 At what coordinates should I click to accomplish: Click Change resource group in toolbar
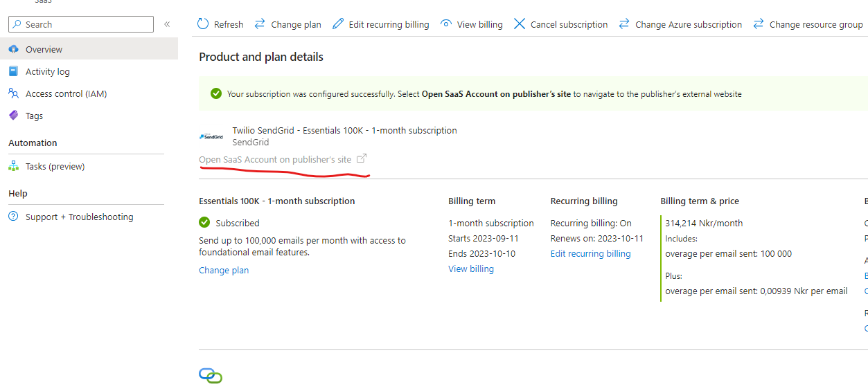pyautogui.click(x=808, y=24)
